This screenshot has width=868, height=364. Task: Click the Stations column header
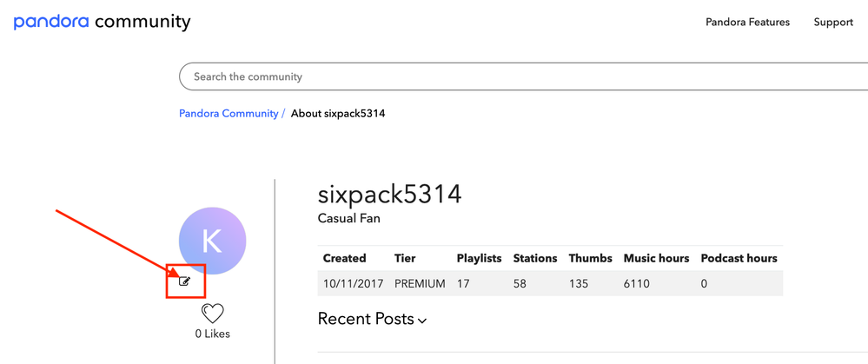point(534,258)
